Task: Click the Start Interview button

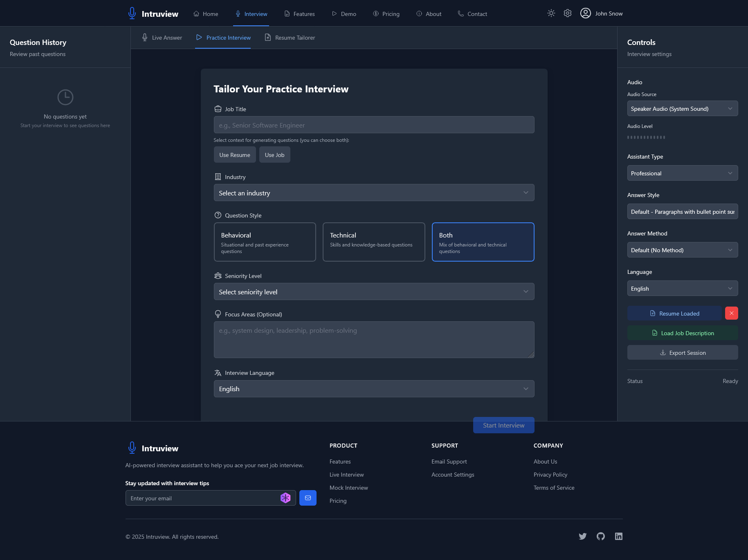Action: [504, 425]
